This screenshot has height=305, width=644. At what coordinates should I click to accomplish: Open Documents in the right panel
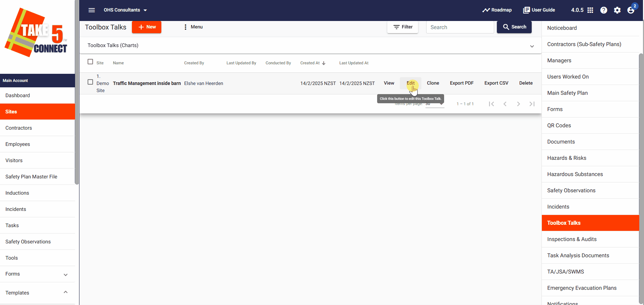click(x=590, y=142)
